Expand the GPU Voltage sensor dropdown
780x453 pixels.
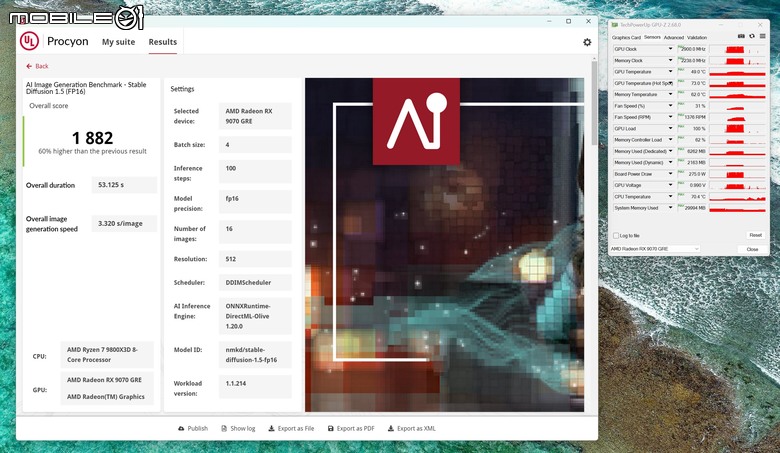pos(671,185)
